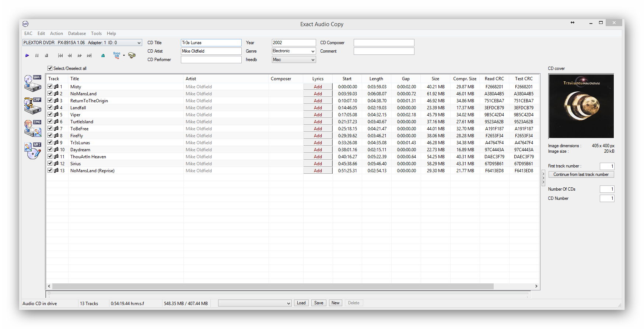Click the WAV uncompressed copy icon
The image size is (644, 329).
32,83
